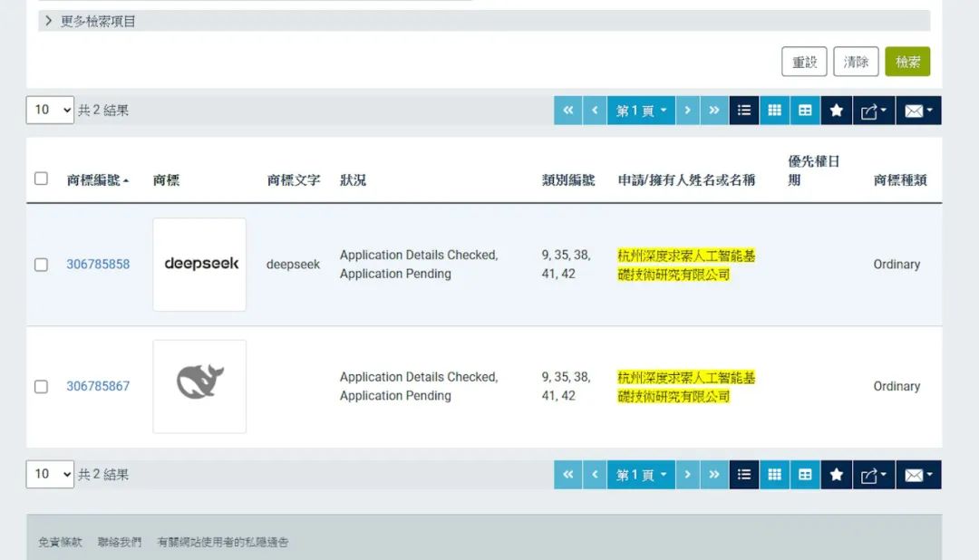Sort by the 商標編號 column header
This screenshot has width=979, height=560.
(x=97, y=180)
